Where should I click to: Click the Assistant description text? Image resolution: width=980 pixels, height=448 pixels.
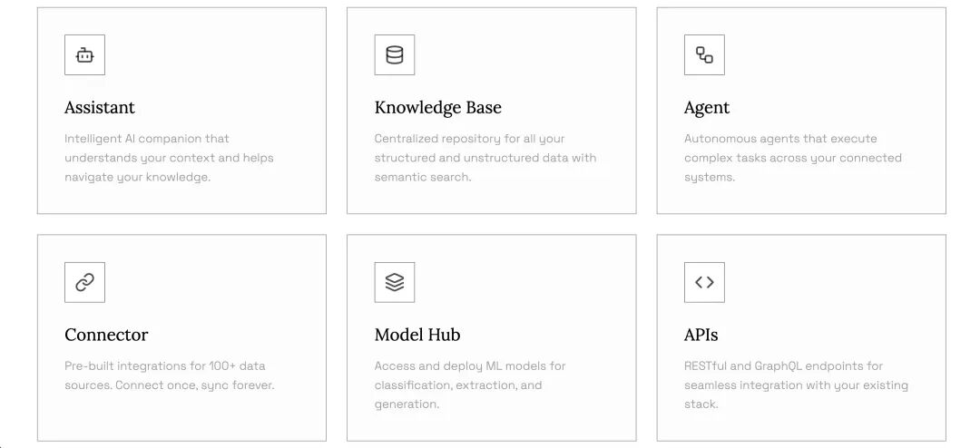tap(169, 158)
